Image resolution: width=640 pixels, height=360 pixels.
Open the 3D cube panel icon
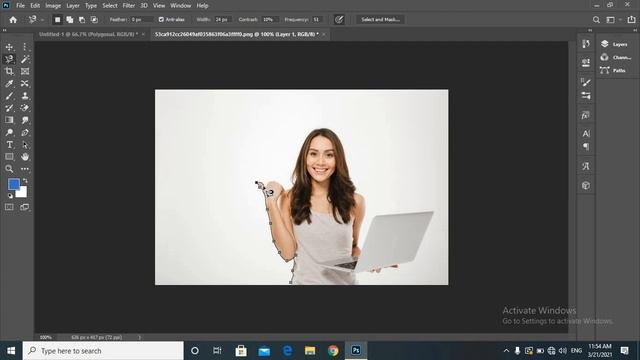pyautogui.click(x=586, y=186)
